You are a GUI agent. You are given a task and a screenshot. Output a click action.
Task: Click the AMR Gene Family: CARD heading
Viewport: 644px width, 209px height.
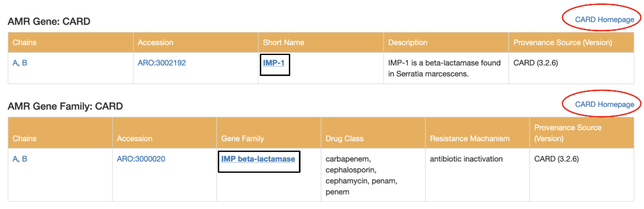[x=66, y=107]
